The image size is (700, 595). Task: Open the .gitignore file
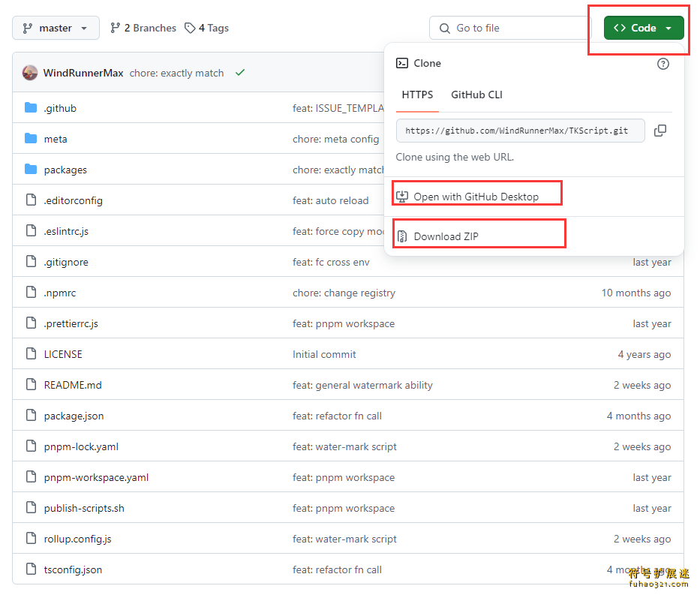pyautogui.click(x=66, y=263)
